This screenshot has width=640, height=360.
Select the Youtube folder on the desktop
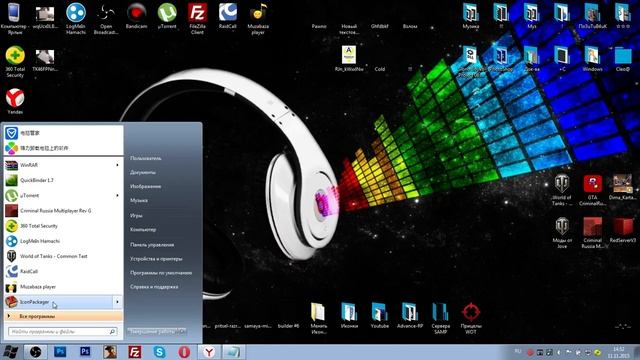pos(380,316)
